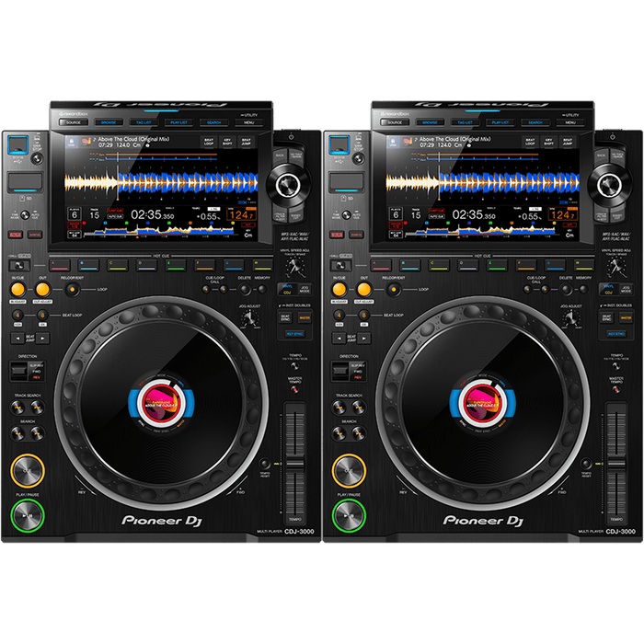644x644 pixels.
Task: Skip to previous track on left deck
Action: point(17,408)
